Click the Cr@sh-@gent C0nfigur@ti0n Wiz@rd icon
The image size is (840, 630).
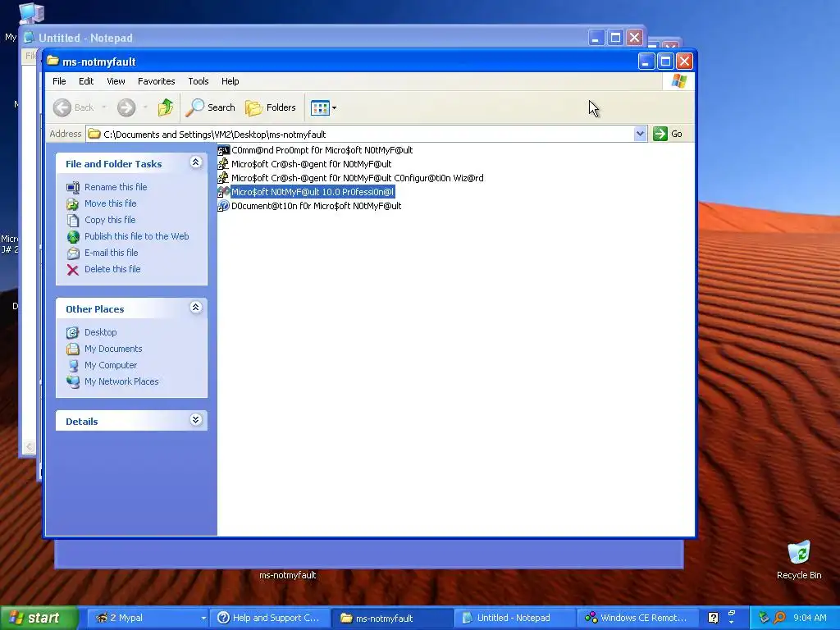click(223, 178)
